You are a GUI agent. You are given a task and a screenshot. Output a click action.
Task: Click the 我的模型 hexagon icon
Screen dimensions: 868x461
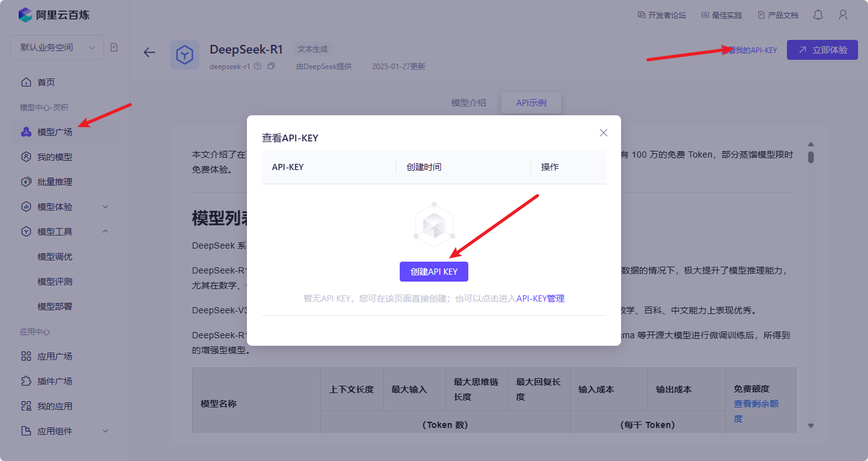(26, 157)
